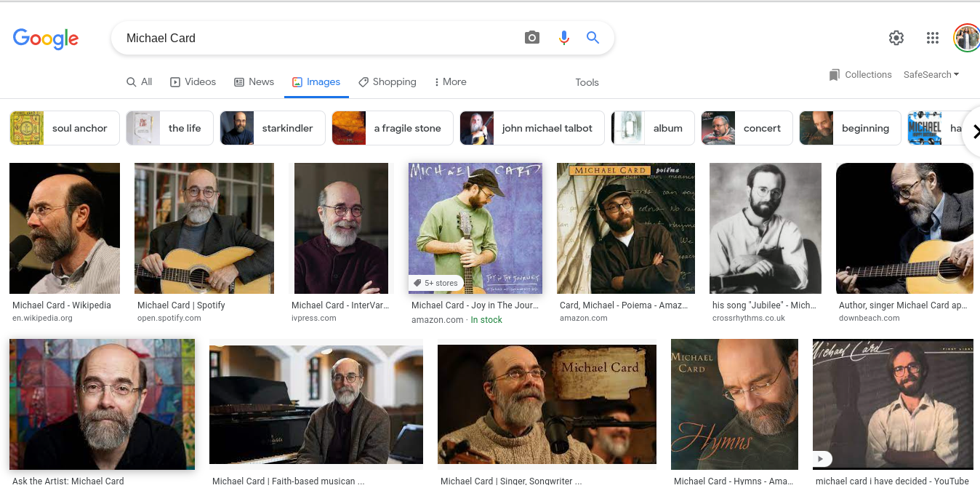980x488 pixels.
Task: Click the 'his song "Jubilee"' caption
Action: [x=764, y=305]
